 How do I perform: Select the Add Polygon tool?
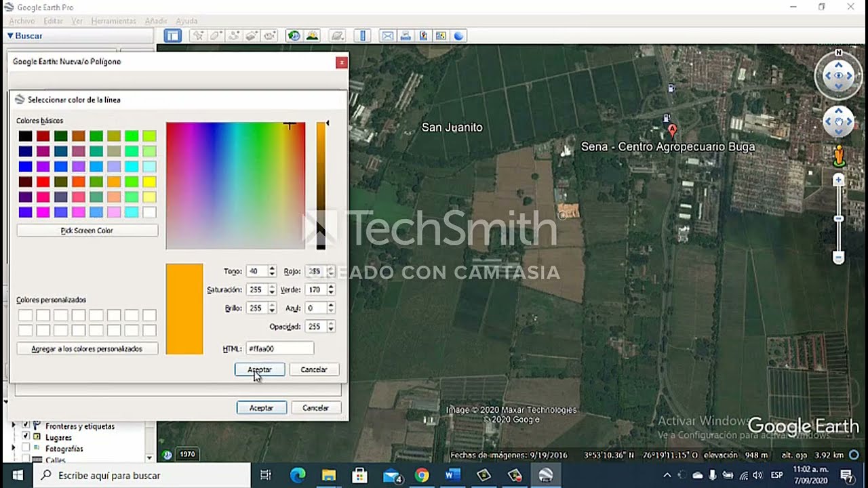pos(216,36)
